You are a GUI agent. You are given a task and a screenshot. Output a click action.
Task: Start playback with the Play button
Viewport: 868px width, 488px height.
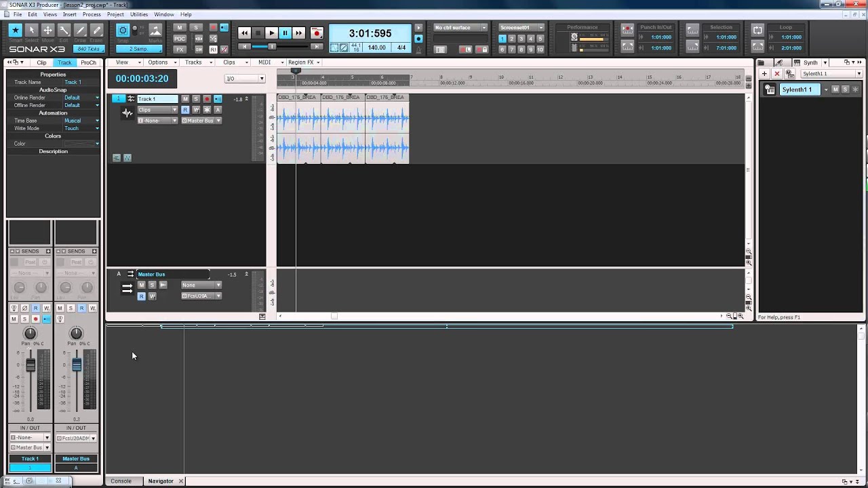pyautogui.click(x=271, y=33)
